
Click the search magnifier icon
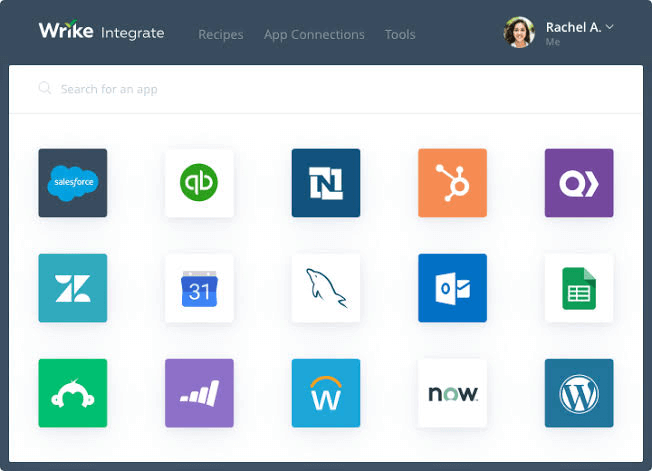[44, 88]
